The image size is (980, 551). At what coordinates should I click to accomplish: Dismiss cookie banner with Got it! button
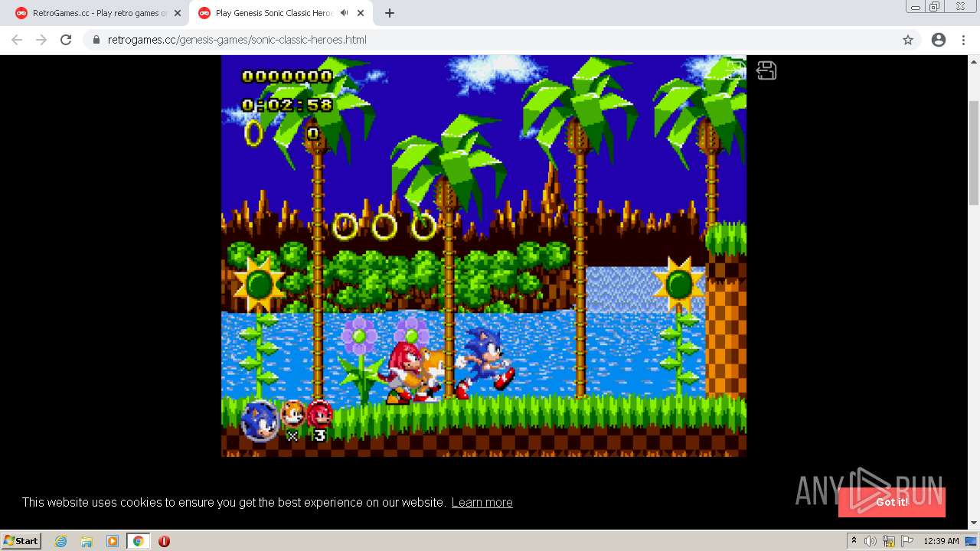click(892, 502)
